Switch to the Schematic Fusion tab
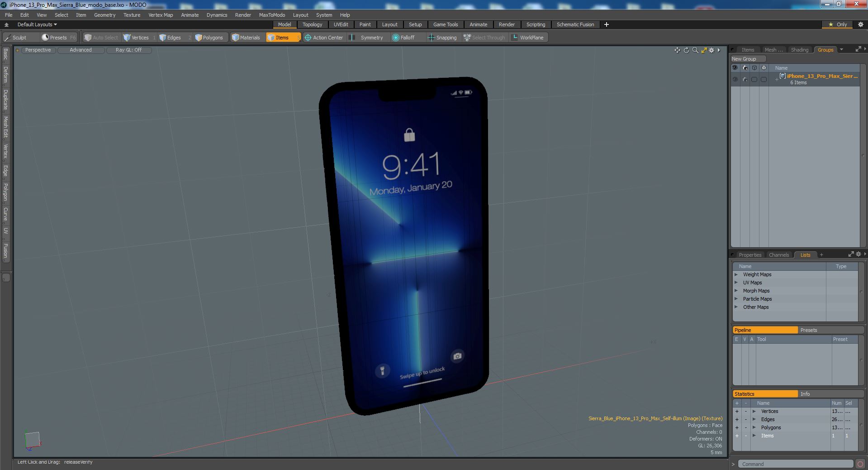The image size is (868, 470). click(x=575, y=24)
